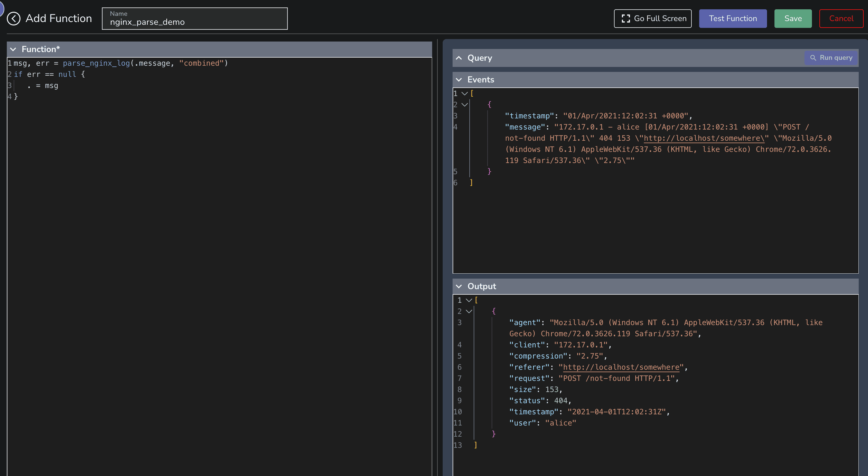Collapse the Events section chevron
This screenshot has height=476, width=868.
click(458, 80)
